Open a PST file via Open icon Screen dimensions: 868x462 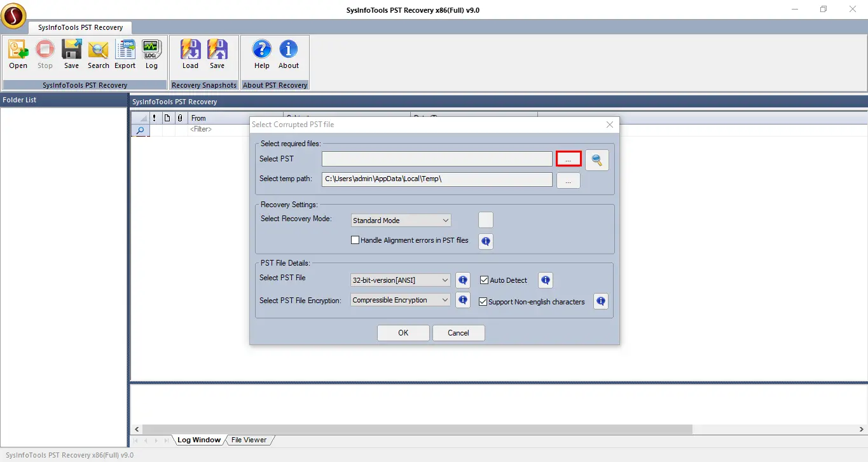(x=18, y=55)
